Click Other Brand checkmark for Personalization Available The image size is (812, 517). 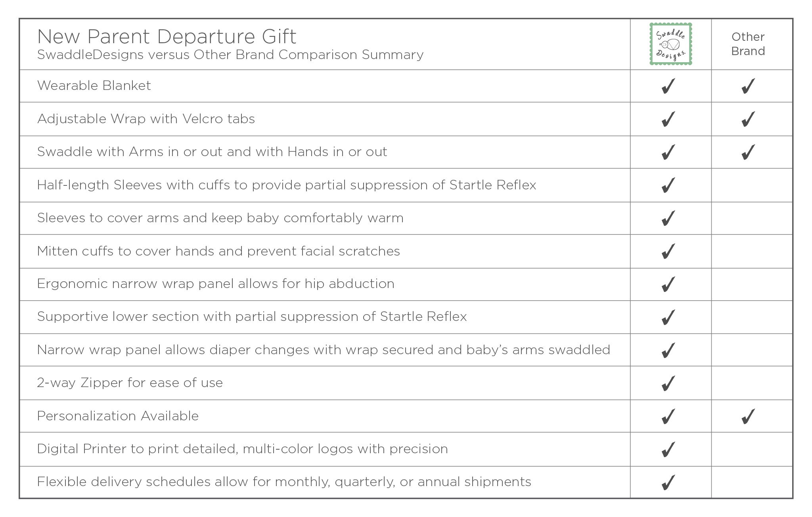click(748, 416)
